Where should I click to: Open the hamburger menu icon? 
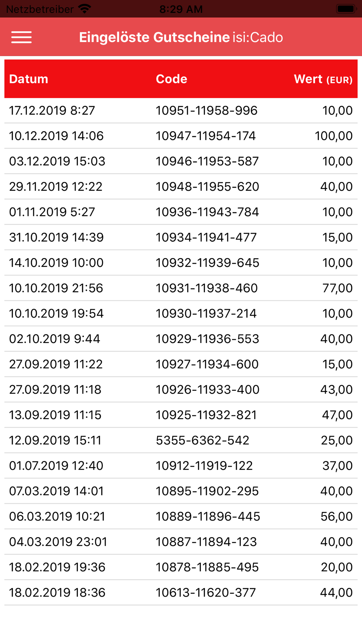(21, 37)
